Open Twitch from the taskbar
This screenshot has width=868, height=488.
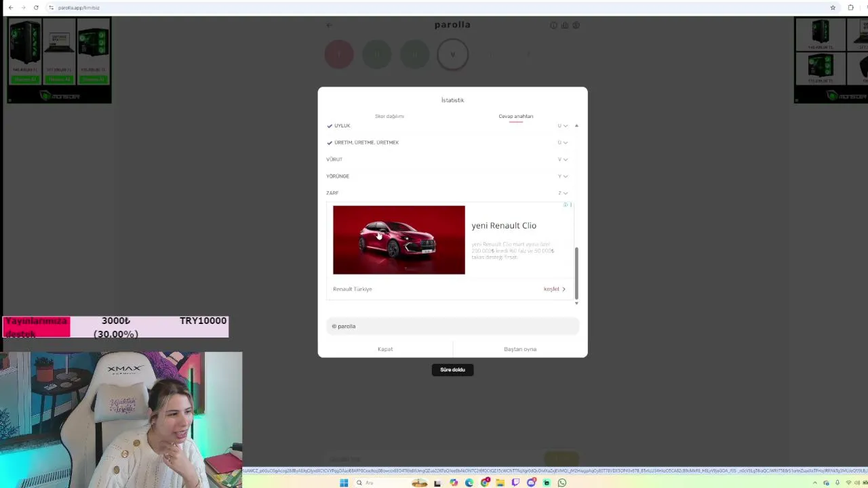coord(515,483)
